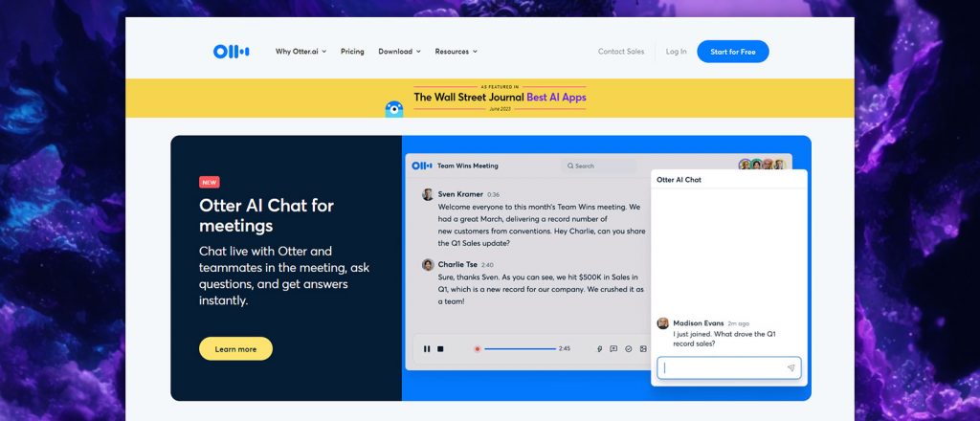Click the search magnifier in Team Wins Meeting

click(570, 166)
